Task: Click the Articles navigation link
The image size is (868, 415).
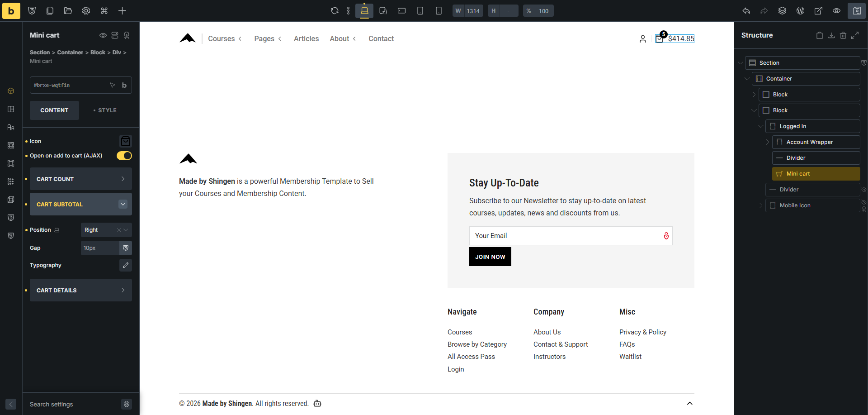Action: pyautogui.click(x=306, y=39)
